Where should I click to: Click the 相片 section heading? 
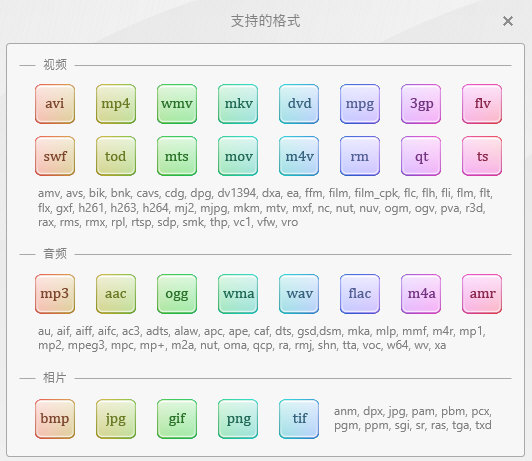[x=54, y=378]
